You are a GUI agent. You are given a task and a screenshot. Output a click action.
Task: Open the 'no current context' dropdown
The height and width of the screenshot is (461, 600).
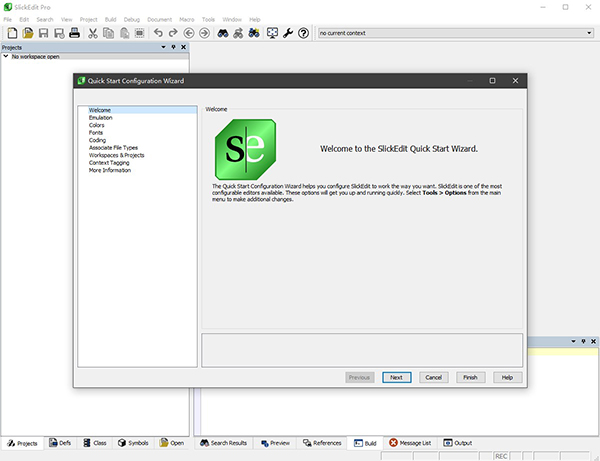click(590, 33)
